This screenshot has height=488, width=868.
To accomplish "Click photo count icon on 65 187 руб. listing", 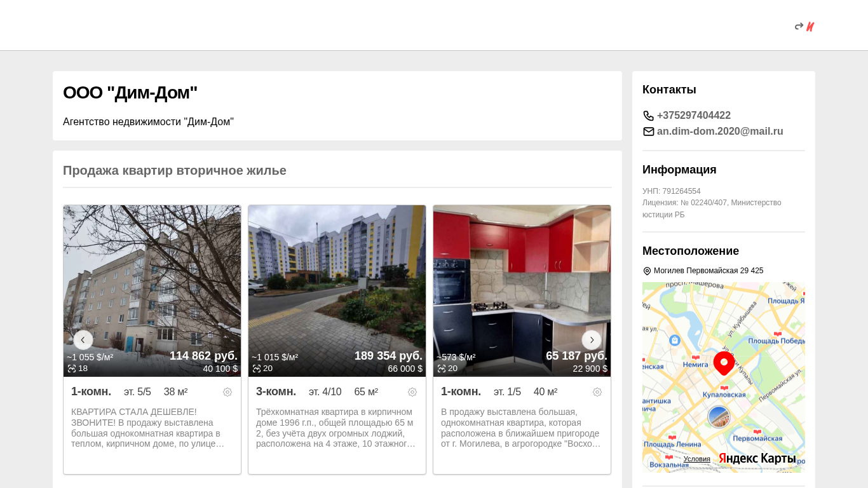I will tap(442, 369).
